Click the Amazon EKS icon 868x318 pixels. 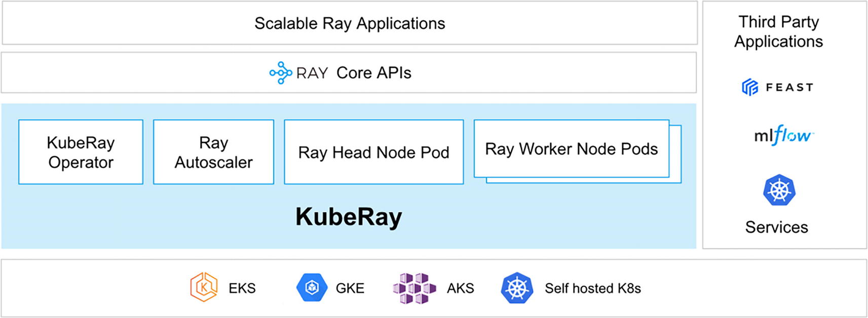(x=204, y=287)
